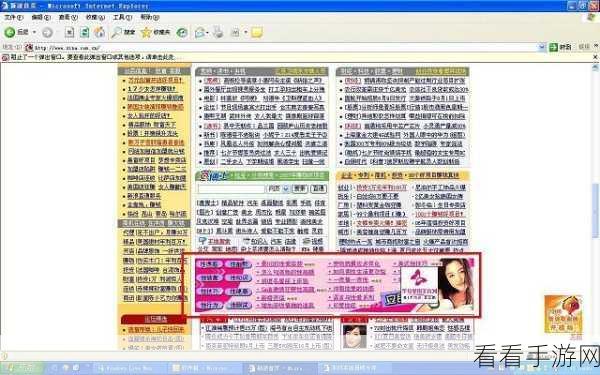Open the Search (搜索) toolbar button

[x=123, y=33]
